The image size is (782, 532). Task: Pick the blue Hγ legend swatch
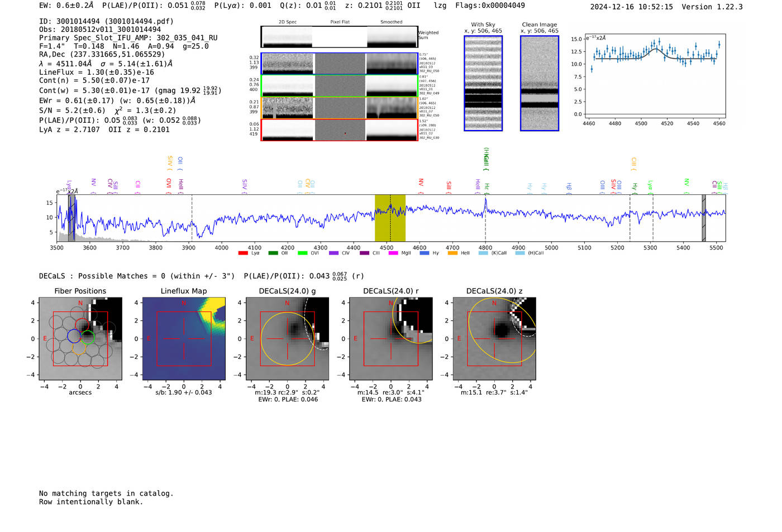tap(425, 253)
